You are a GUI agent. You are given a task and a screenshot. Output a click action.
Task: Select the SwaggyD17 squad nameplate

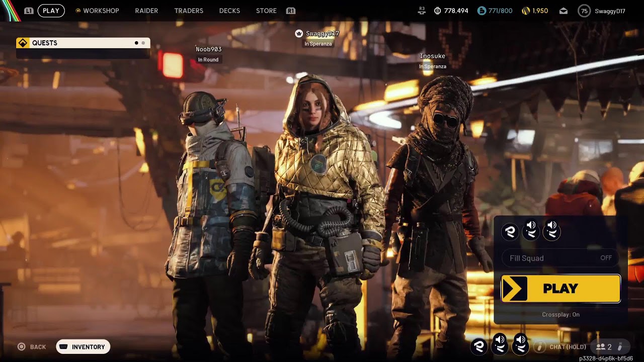pyautogui.click(x=323, y=34)
